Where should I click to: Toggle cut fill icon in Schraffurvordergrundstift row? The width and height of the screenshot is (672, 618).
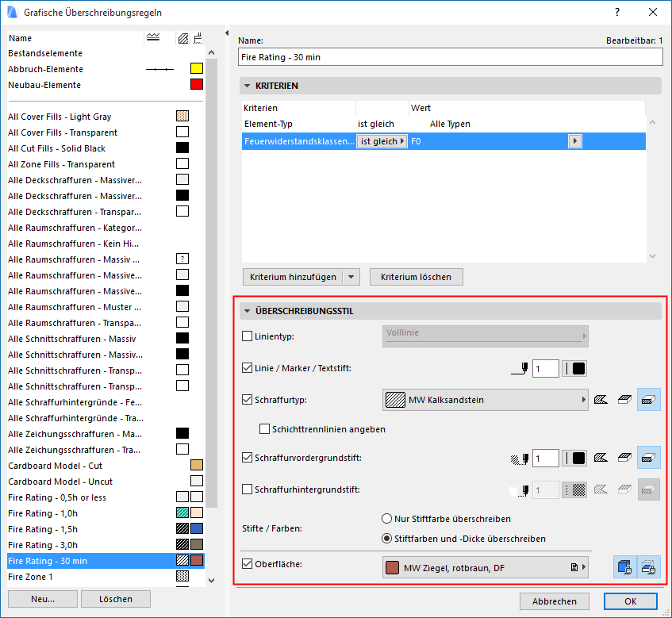(648, 458)
